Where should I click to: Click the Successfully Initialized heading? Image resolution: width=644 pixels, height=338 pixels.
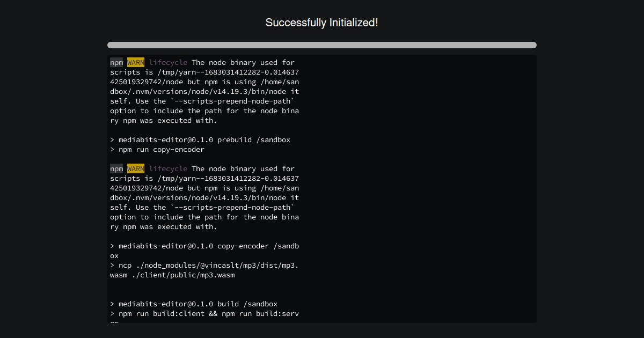pos(321,23)
